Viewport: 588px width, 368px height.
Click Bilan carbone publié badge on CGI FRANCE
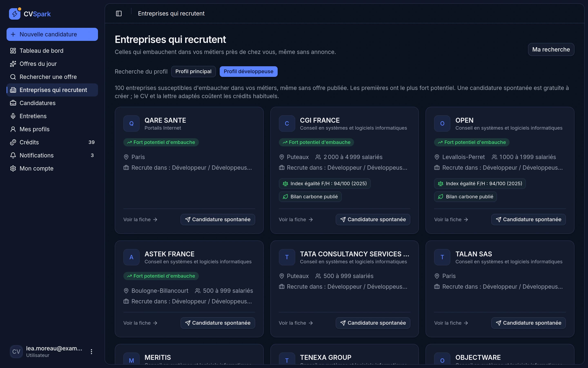(x=310, y=197)
